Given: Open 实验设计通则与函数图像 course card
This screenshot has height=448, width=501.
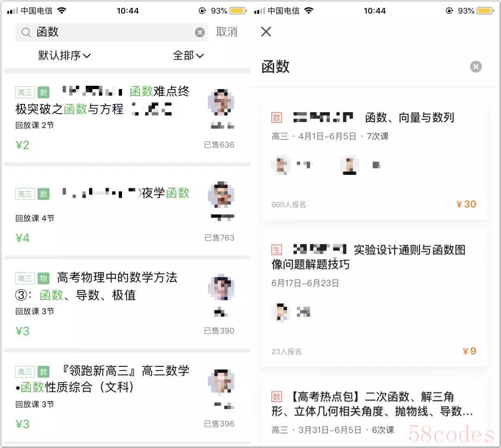Looking at the screenshot, I should click(x=374, y=299).
